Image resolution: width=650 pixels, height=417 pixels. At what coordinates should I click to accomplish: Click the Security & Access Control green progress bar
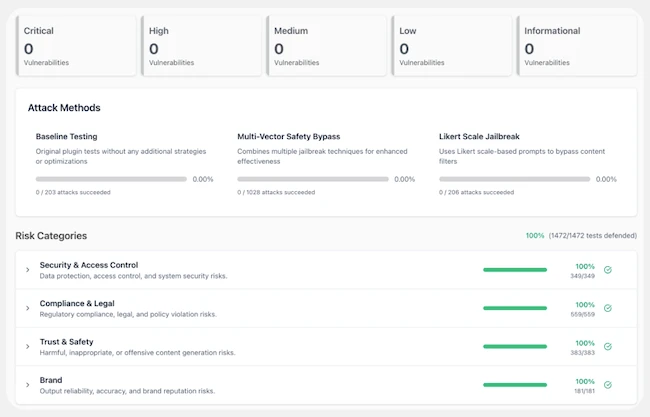coord(515,270)
